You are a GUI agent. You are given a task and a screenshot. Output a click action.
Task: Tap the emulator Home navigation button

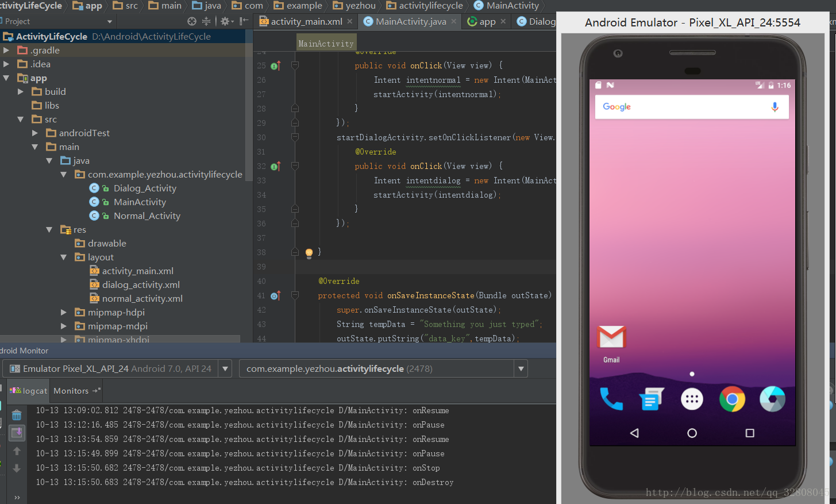point(692,433)
